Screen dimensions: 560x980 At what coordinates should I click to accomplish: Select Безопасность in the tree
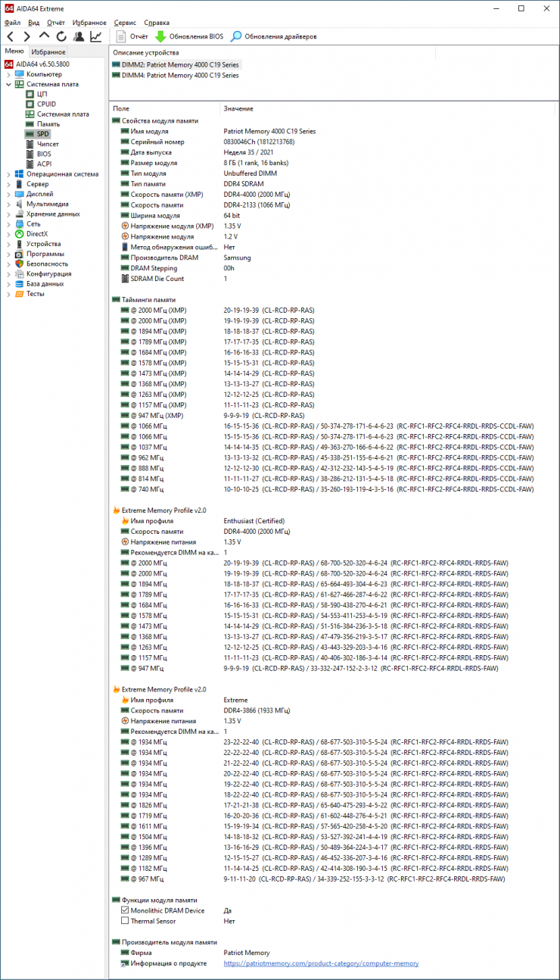(47, 264)
